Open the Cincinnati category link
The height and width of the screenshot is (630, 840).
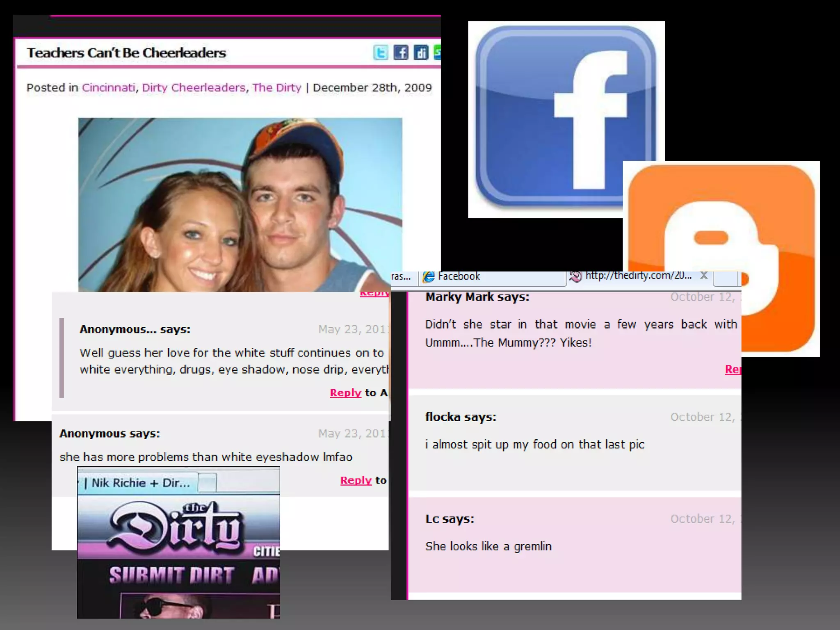point(108,87)
